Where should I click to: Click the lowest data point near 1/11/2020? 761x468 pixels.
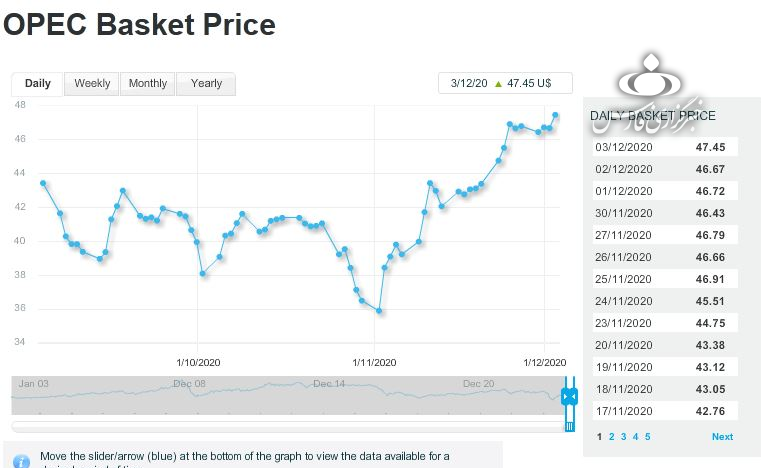click(x=379, y=311)
